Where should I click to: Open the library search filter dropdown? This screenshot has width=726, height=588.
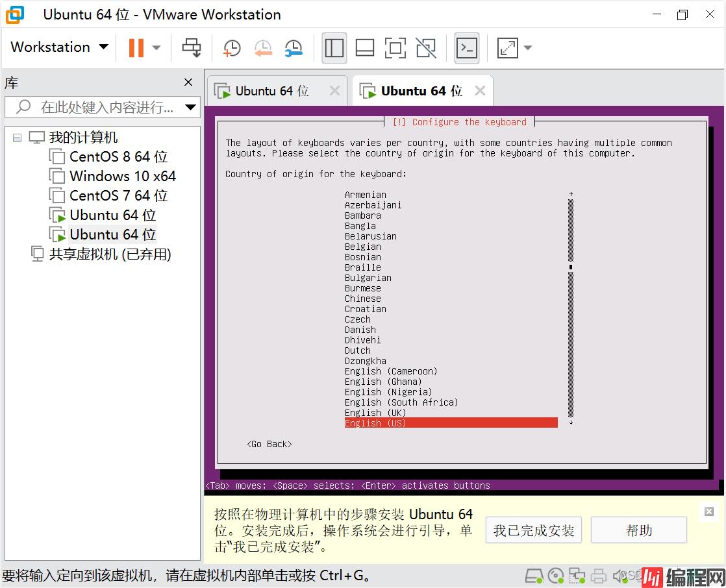coord(190,107)
